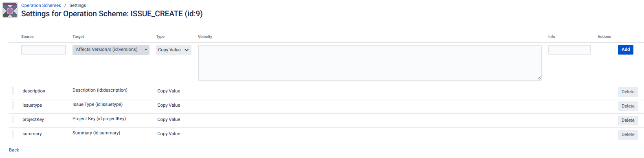Grab the drag handle of issuetype row
This screenshot has width=644, height=158.
click(x=13, y=105)
